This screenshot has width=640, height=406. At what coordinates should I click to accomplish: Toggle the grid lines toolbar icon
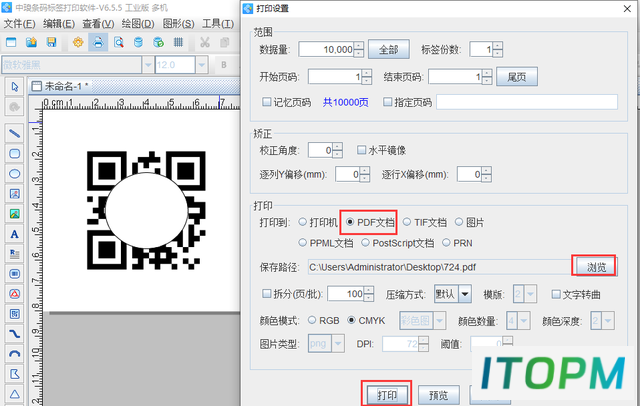pos(178,42)
